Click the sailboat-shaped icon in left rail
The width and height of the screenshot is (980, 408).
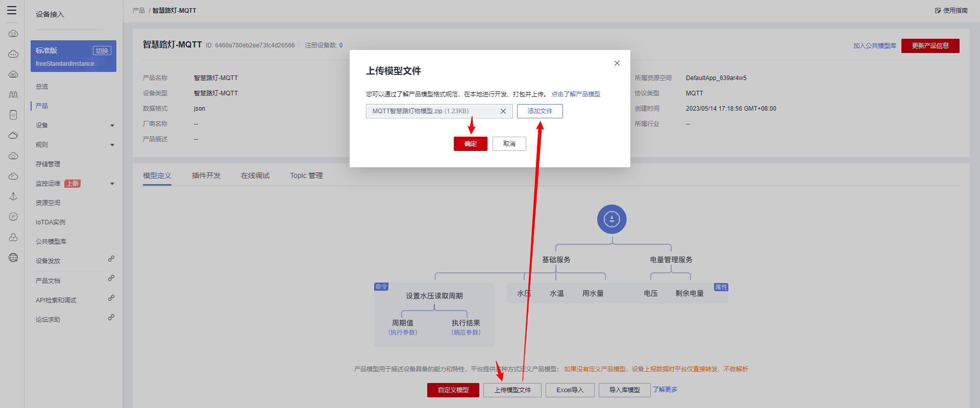[13, 196]
